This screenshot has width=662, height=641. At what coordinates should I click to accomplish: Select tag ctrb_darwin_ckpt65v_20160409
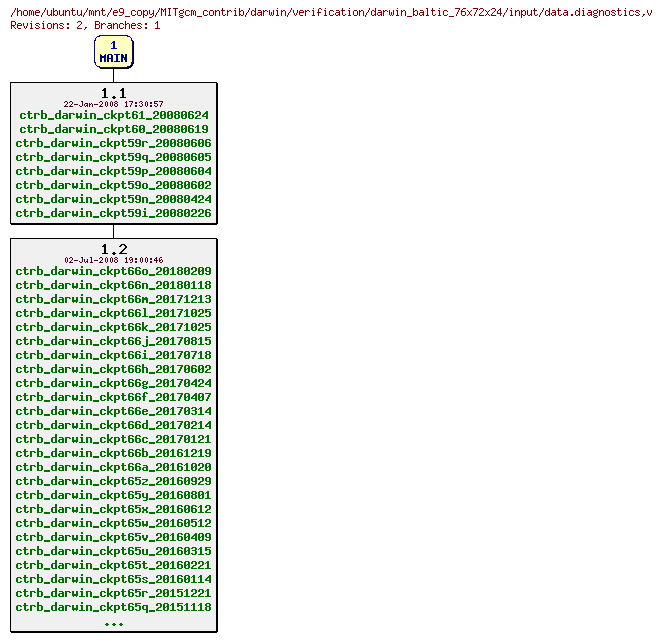[114, 536]
